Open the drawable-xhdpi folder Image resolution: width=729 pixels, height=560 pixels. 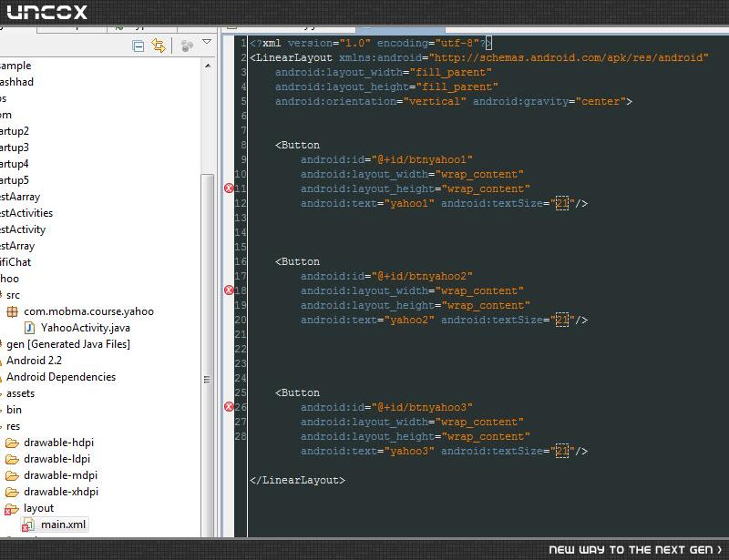pyautogui.click(x=61, y=492)
